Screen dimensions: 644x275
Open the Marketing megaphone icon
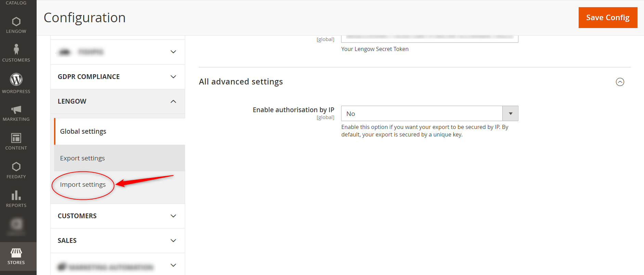(x=16, y=110)
